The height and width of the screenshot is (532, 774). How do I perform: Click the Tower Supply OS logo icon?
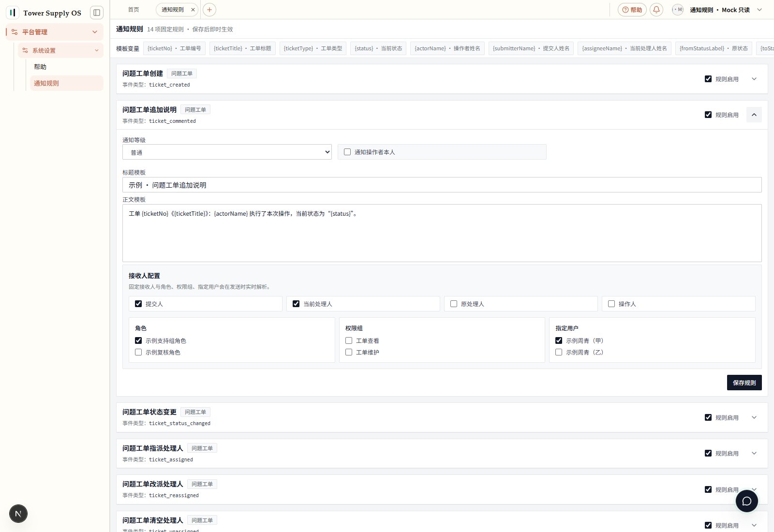click(x=13, y=13)
